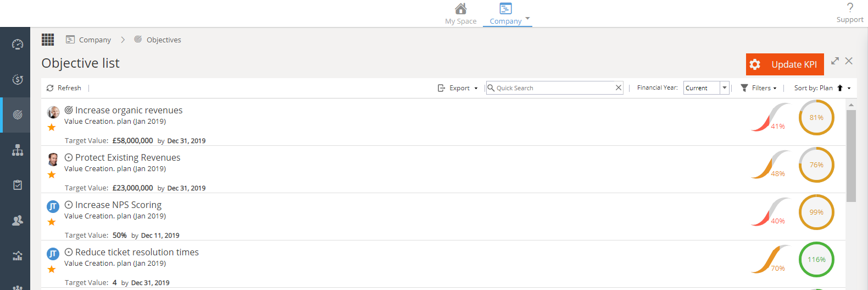Open the analytics chart sidebar icon
Screen dimensions: 868x290
coord(18,256)
